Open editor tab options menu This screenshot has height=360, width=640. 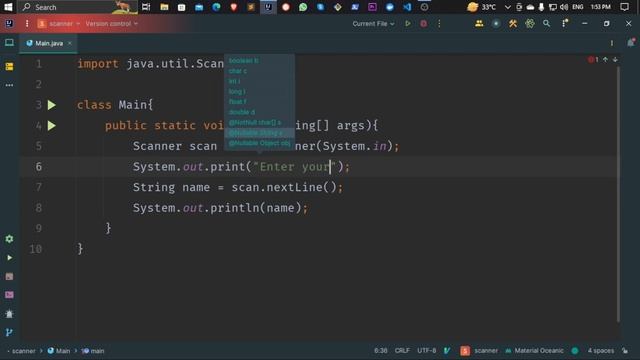(612, 43)
